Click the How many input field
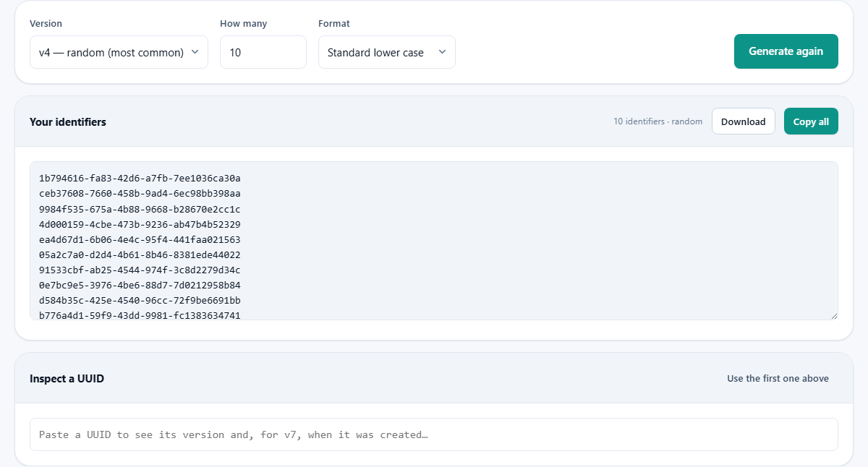This screenshot has width=868, height=467. coord(263,52)
